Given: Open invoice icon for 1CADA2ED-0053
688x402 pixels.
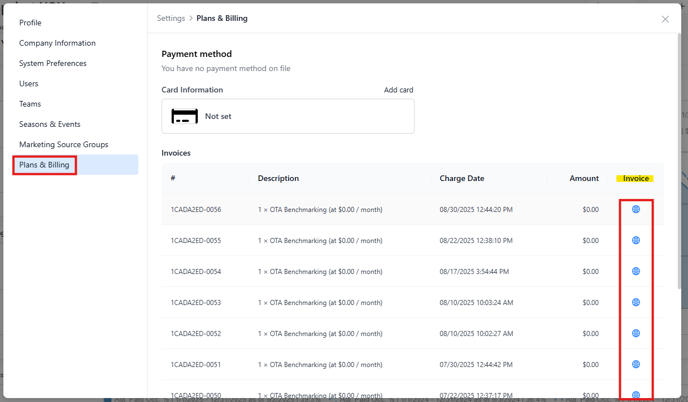Looking at the screenshot, I should [636, 302].
